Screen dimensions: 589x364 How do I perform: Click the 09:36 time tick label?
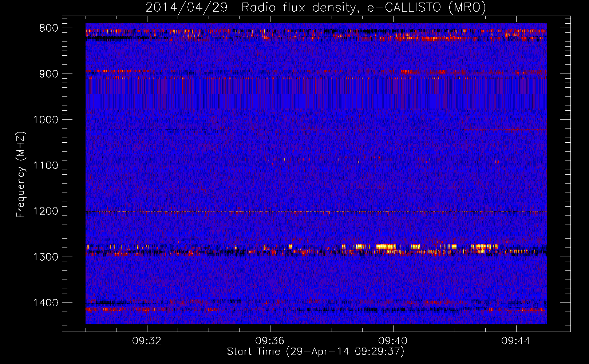(x=270, y=341)
